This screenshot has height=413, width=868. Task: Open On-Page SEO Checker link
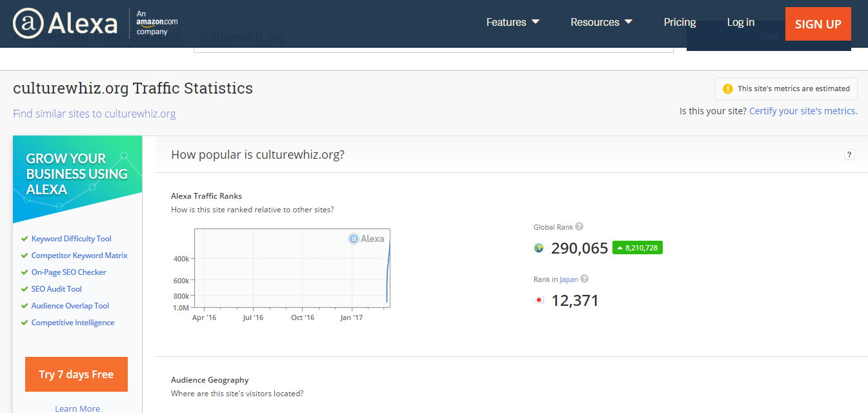pos(68,272)
